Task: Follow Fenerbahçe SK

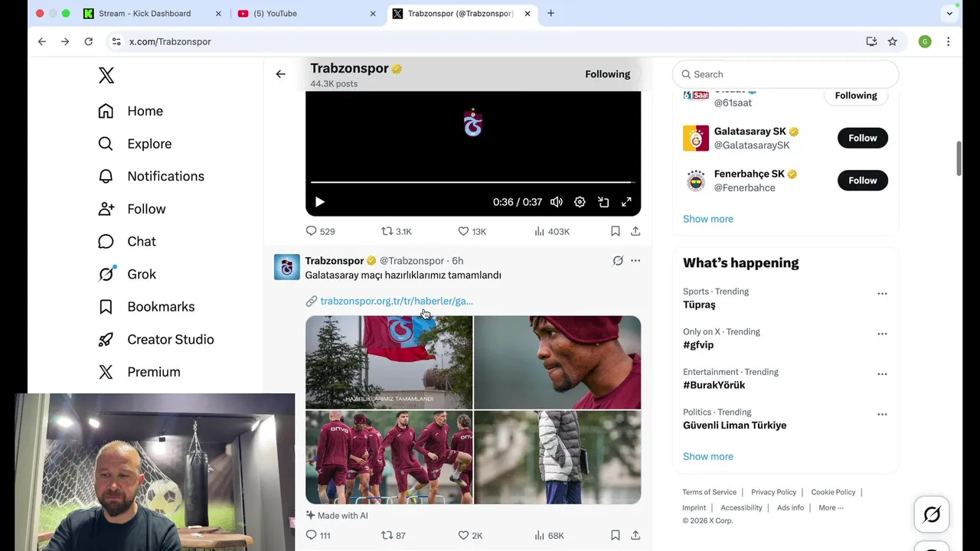Action: 863,181
